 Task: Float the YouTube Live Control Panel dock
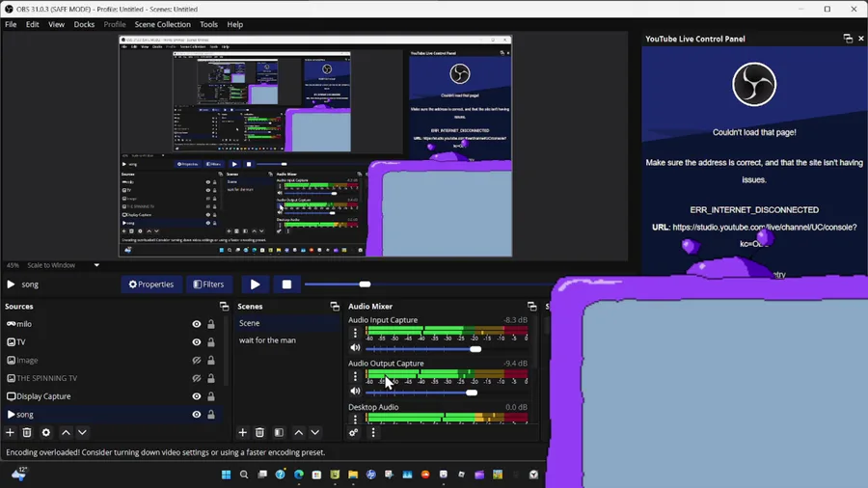pyautogui.click(x=848, y=39)
